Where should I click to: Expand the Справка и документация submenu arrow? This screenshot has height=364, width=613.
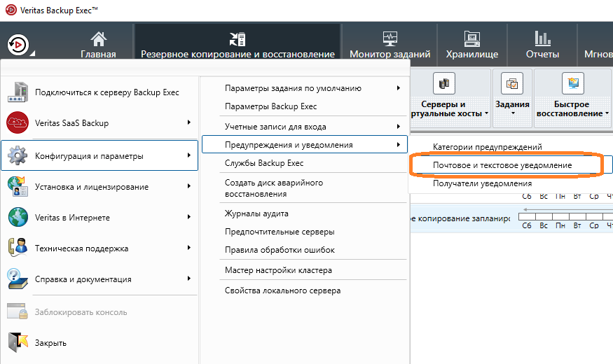(x=189, y=279)
